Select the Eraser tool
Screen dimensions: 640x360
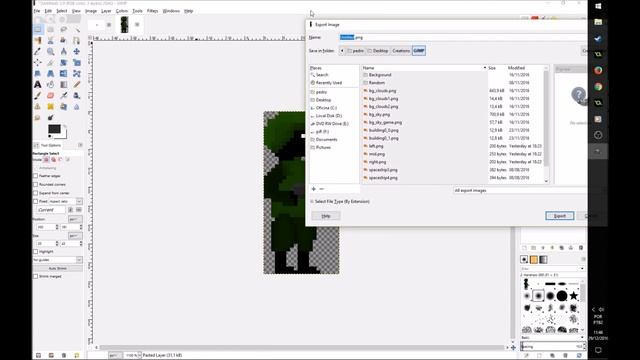pyautogui.click(x=51, y=96)
